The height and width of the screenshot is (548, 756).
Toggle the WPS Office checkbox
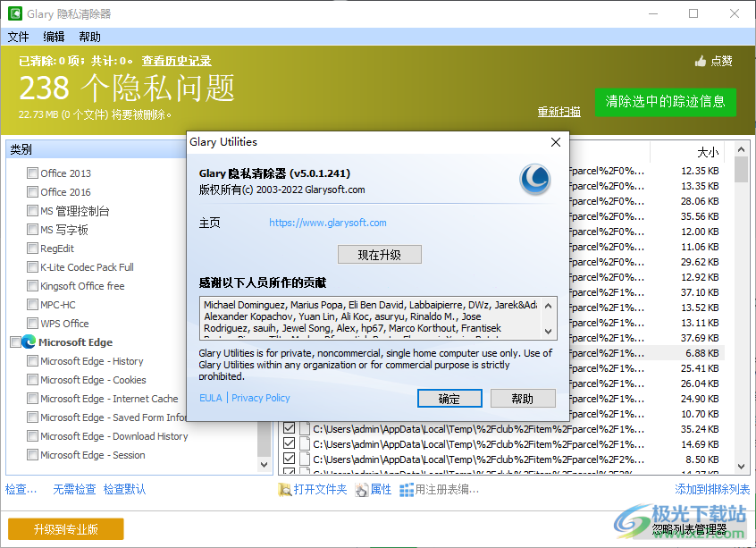coord(32,324)
